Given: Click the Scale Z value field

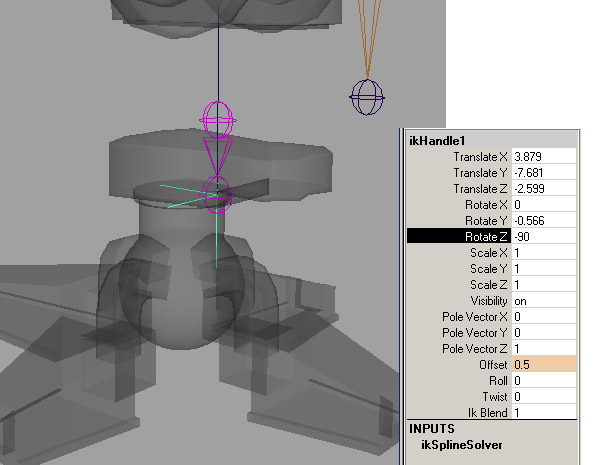Looking at the screenshot, I should click(x=544, y=285).
